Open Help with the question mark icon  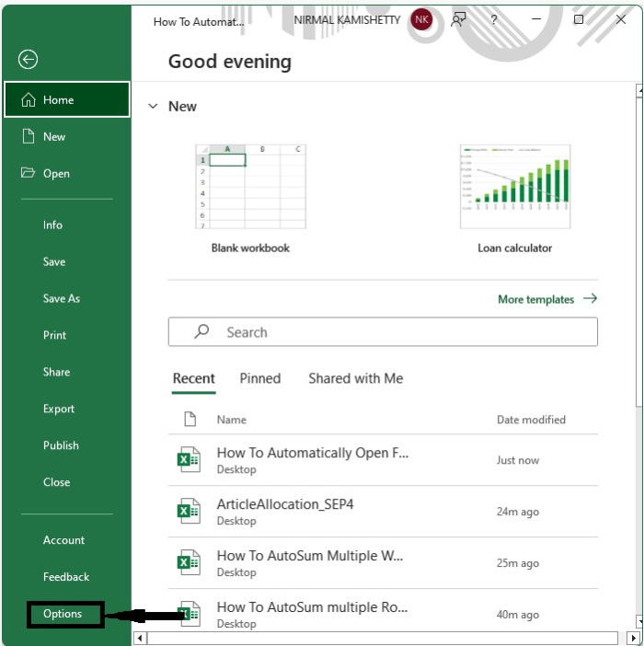coord(494,19)
